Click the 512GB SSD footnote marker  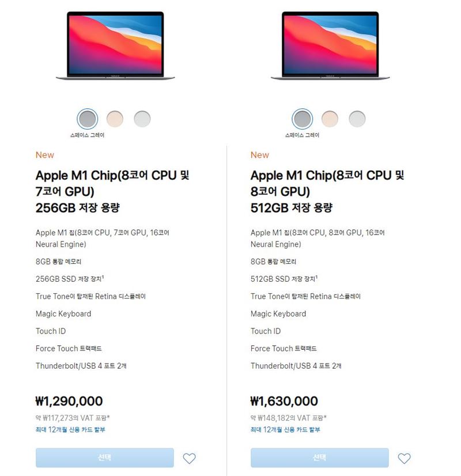coord(316,277)
